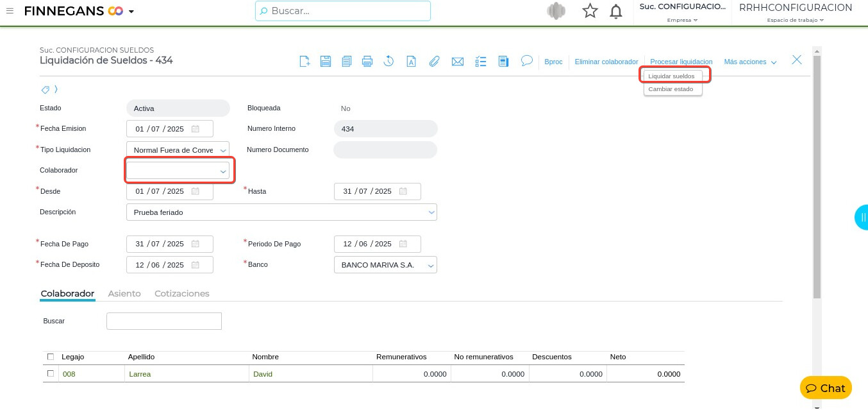
Task: Select all rows via header checkbox
Action: (51, 357)
